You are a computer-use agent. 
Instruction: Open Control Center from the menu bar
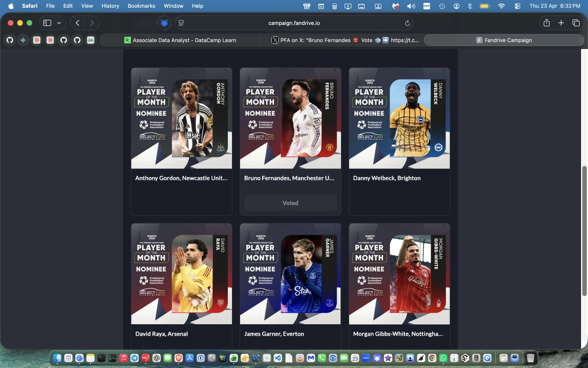(x=517, y=6)
